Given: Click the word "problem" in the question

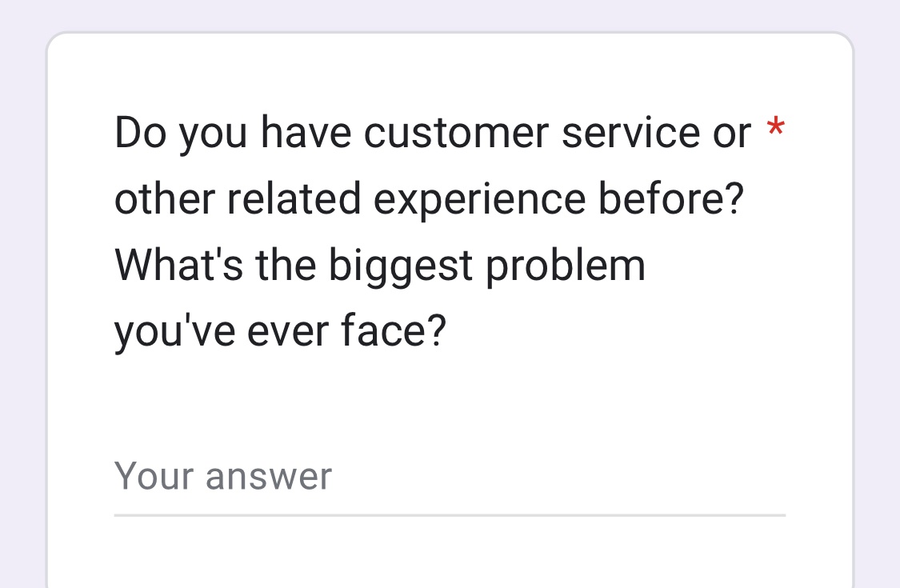Looking at the screenshot, I should 566,266.
